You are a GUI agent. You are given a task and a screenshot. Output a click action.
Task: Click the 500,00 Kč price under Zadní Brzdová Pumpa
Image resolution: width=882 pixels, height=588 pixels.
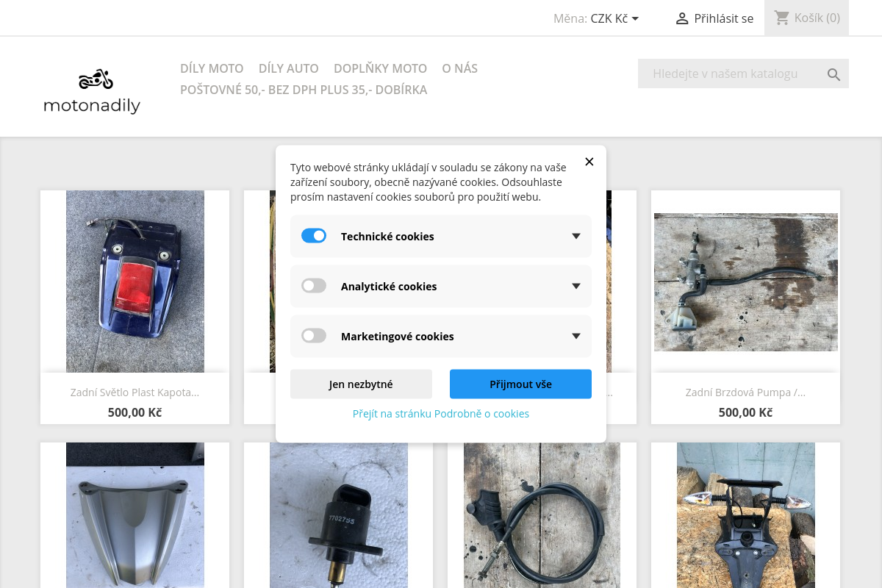(745, 412)
